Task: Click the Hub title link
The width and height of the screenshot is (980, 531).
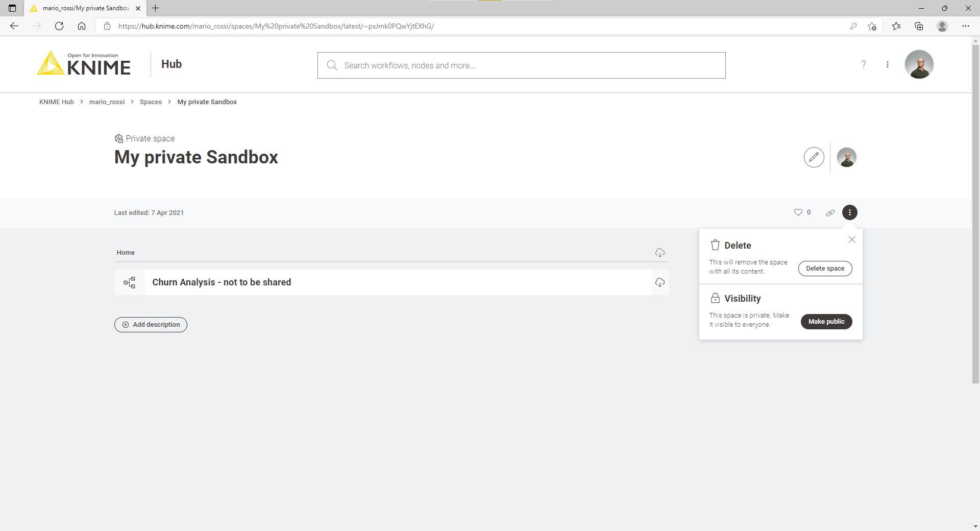Action: tap(171, 64)
